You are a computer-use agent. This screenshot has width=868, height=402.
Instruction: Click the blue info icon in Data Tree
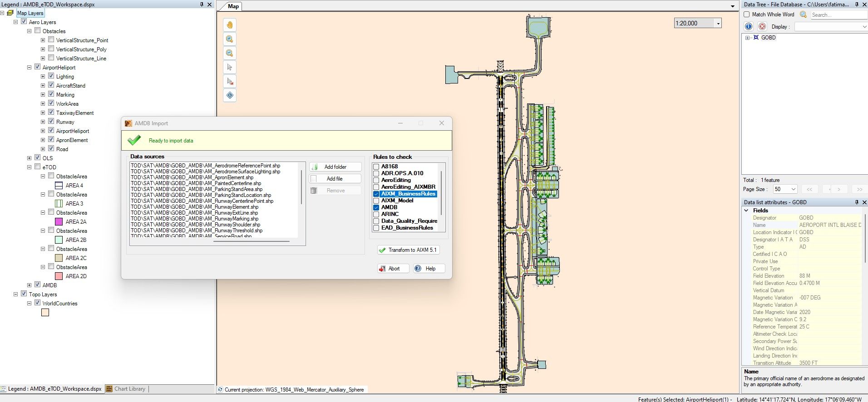click(749, 26)
